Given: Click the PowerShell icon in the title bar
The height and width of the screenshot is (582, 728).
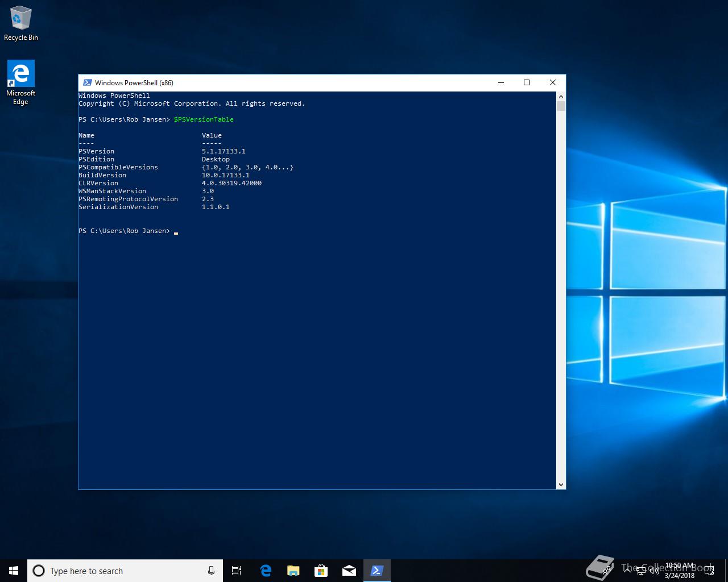Looking at the screenshot, I should [88, 82].
